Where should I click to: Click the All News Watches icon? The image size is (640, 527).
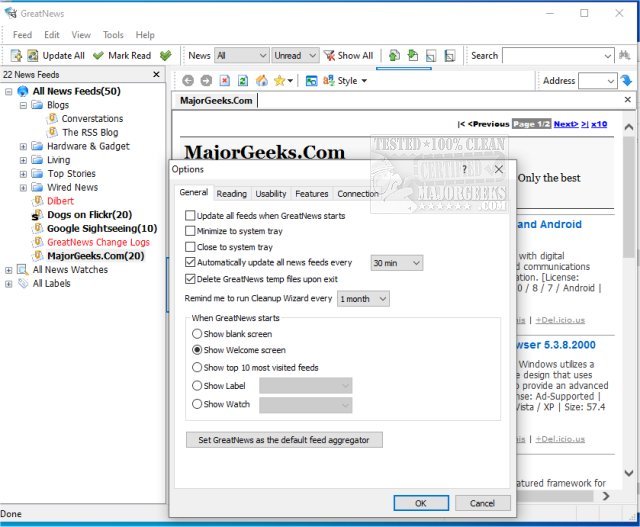[x=22, y=269]
